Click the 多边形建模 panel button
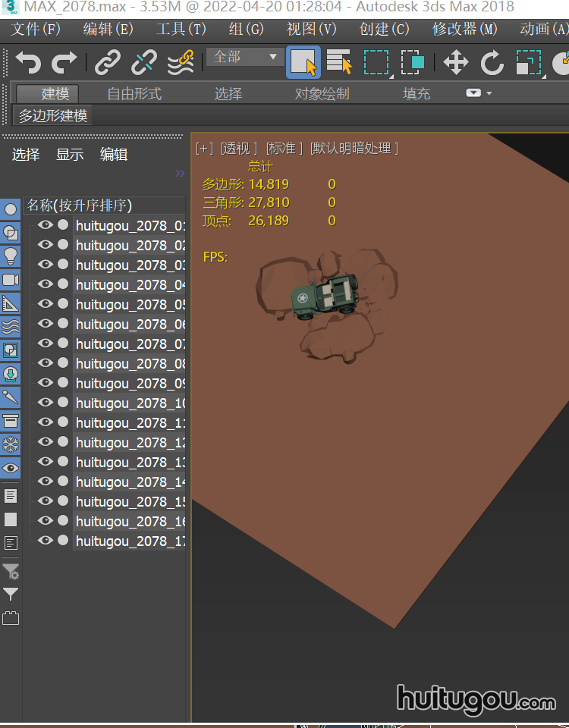Image resolution: width=569 pixels, height=728 pixels. point(53,116)
